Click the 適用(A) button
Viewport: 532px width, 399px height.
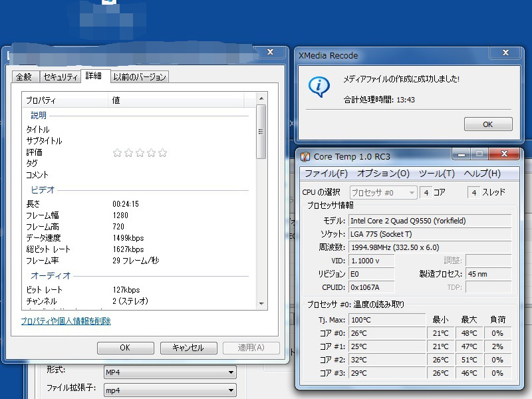251,348
